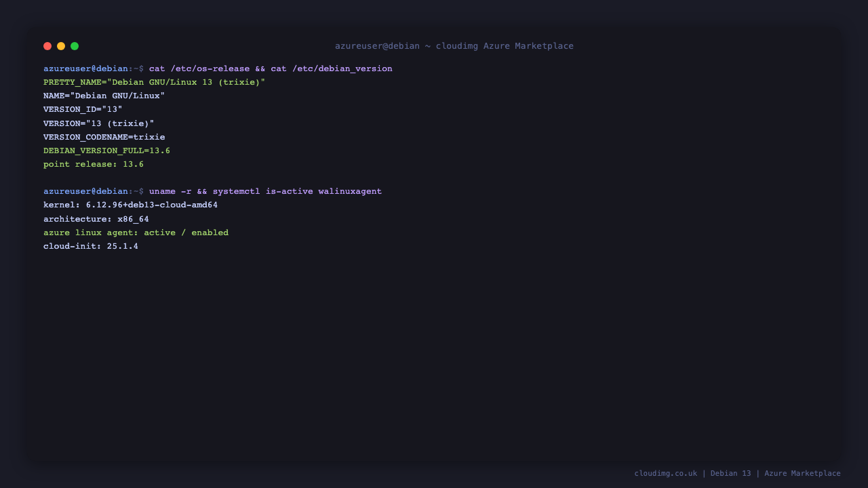Click the VERSION_ID="13" line
Screen dimensions: 868x488
tap(83, 109)
